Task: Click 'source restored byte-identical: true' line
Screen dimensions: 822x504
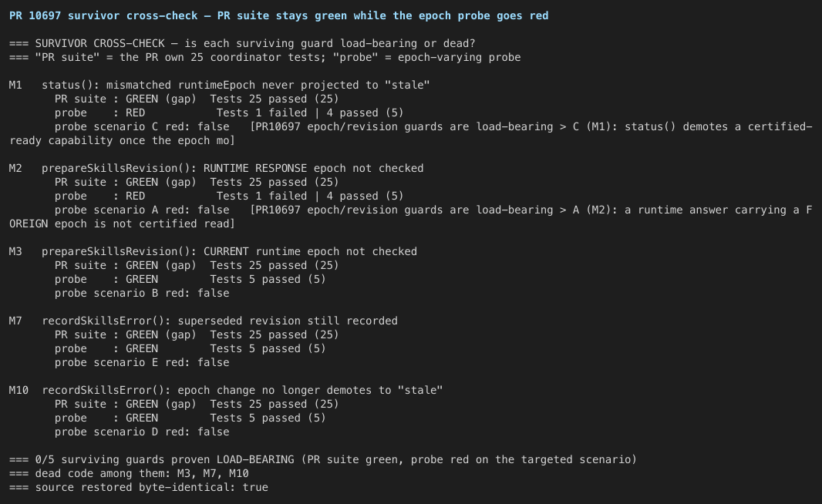Action: [x=139, y=487]
